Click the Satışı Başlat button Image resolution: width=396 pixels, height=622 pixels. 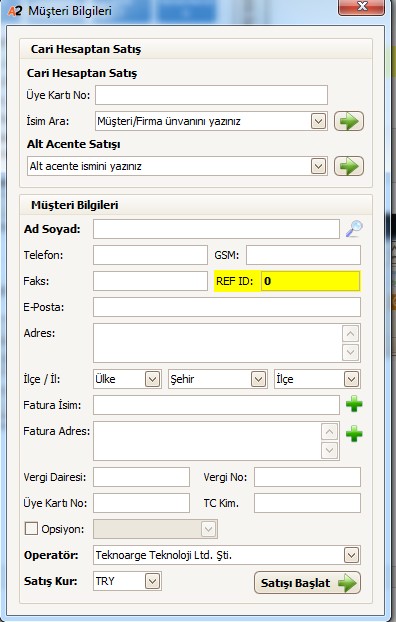307,583
